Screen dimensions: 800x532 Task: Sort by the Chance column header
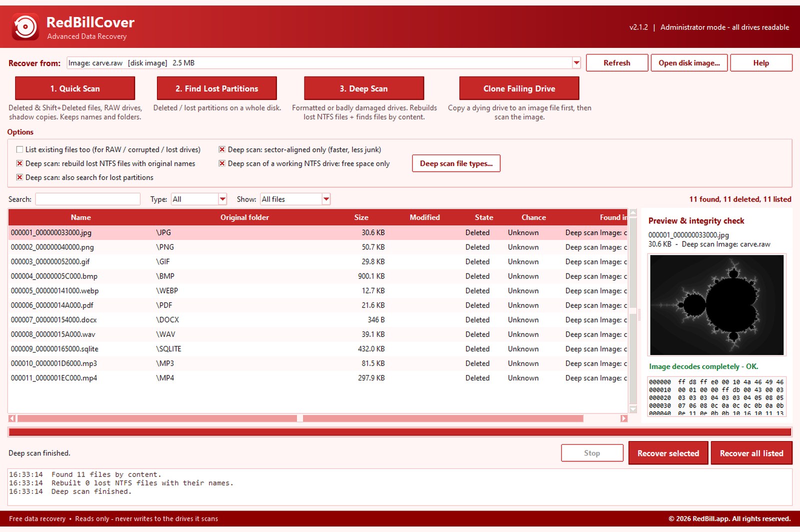[533, 217]
